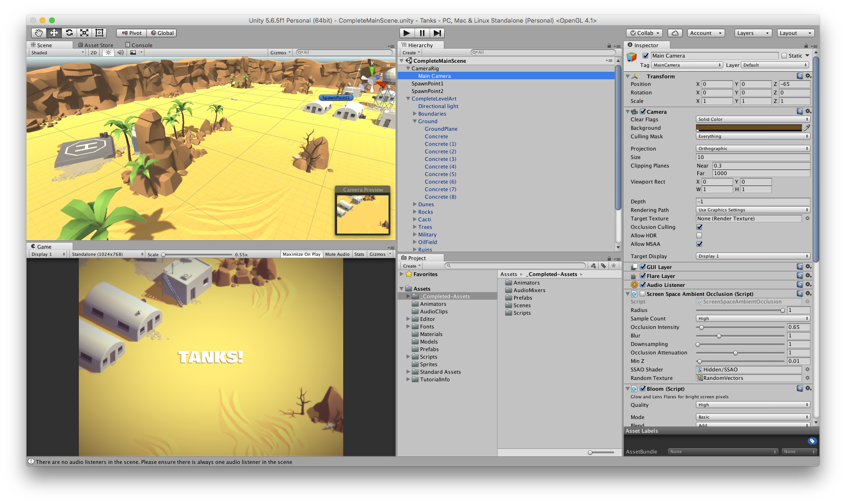The image size is (846, 504).
Task: Open the Tag MainCamera dropdown
Action: [x=687, y=65]
